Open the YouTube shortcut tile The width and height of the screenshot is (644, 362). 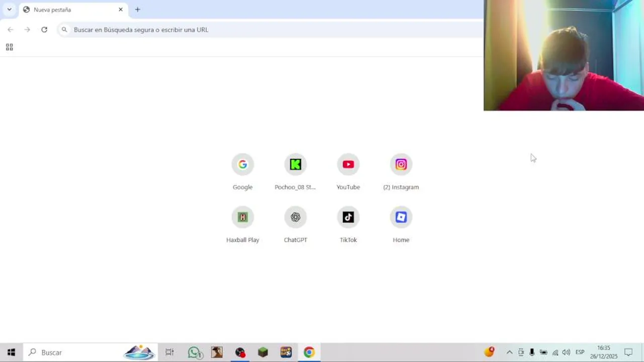348,172
